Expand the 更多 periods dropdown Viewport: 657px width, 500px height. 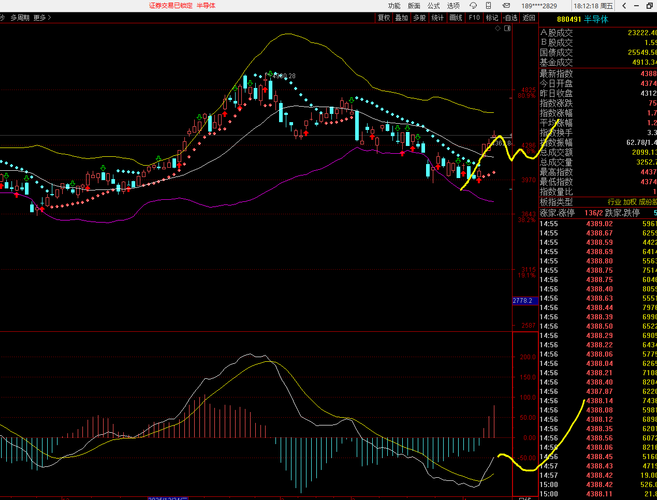[x=42, y=18]
